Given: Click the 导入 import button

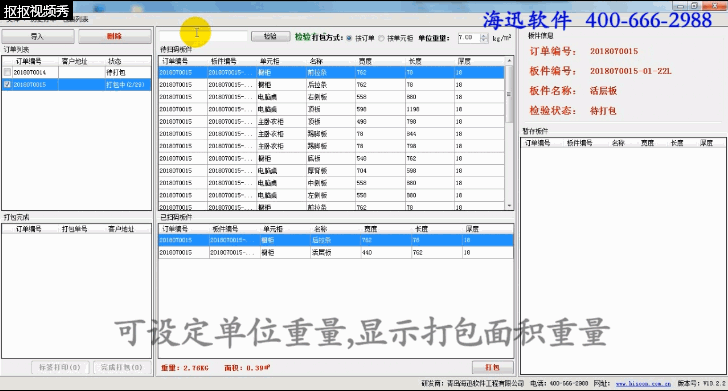Looking at the screenshot, I should tap(38, 36).
